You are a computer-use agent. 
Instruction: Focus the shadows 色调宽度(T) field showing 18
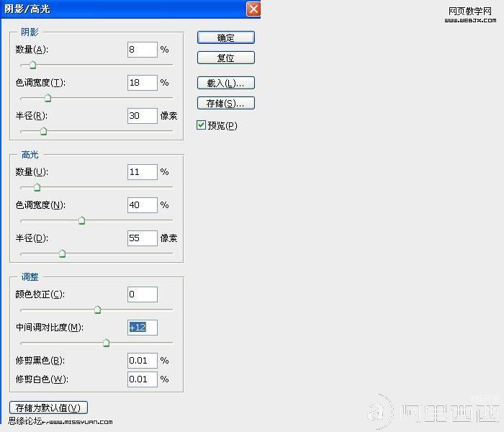pos(143,83)
